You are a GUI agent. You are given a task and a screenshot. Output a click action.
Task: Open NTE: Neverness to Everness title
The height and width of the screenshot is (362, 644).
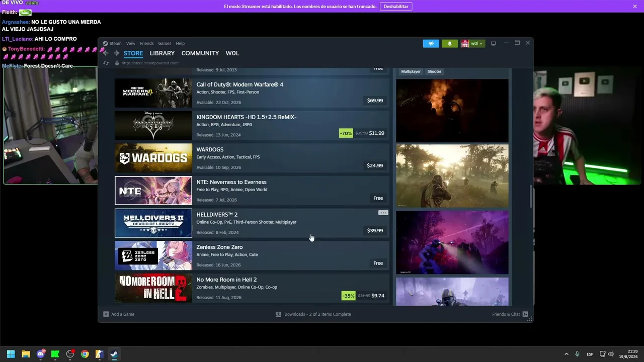pyautogui.click(x=231, y=182)
